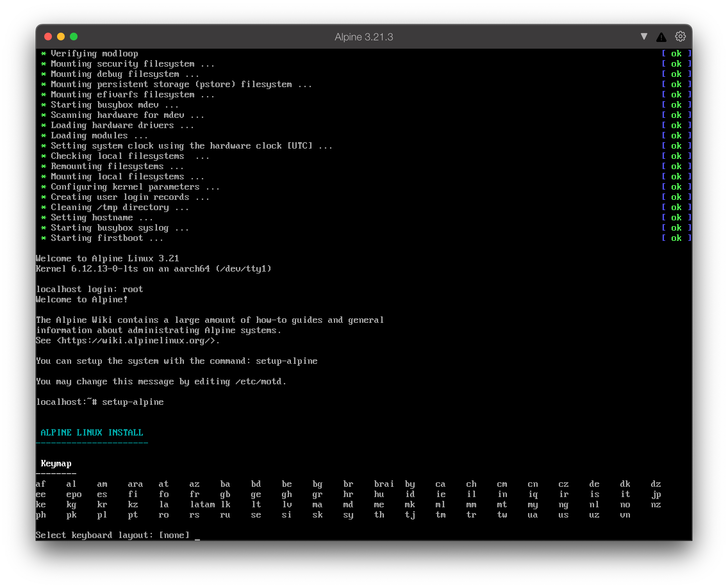
Task: Expand the dropdown triangle in title bar
Action: [644, 36]
